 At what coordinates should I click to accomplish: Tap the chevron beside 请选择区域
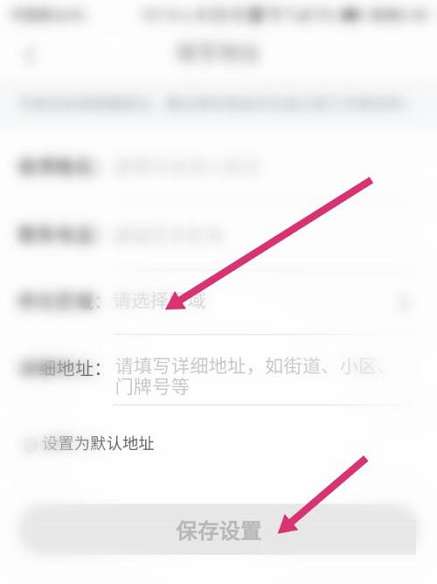pos(404,302)
